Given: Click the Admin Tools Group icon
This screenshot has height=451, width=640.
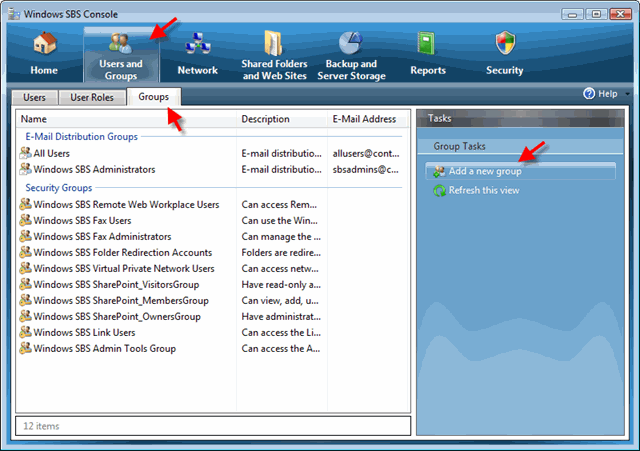Looking at the screenshot, I should click(x=25, y=348).
